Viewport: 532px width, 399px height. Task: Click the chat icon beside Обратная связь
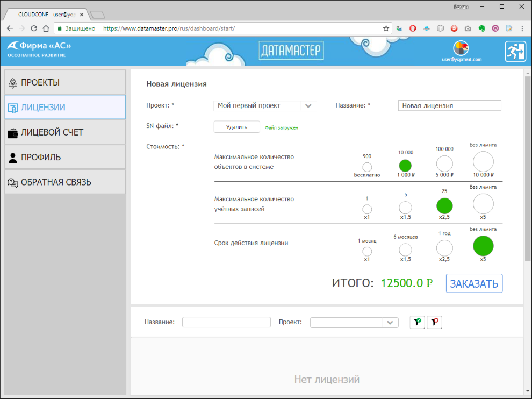[x=13, y=183]
